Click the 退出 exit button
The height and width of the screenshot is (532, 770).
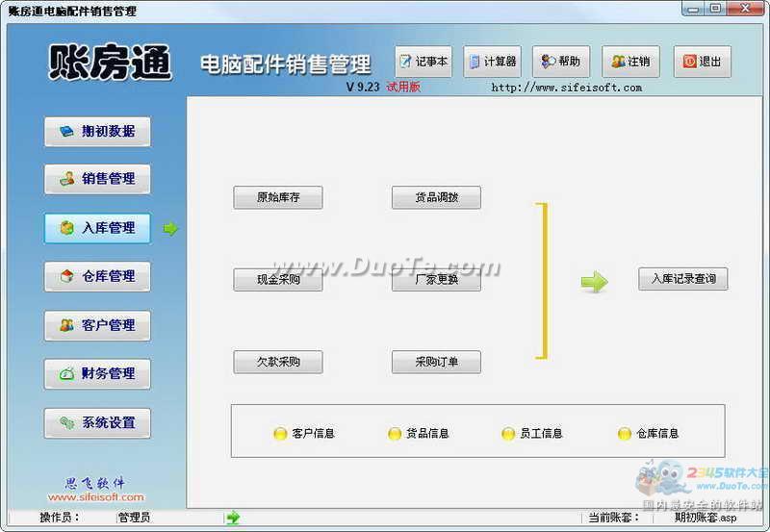(703, 62)
